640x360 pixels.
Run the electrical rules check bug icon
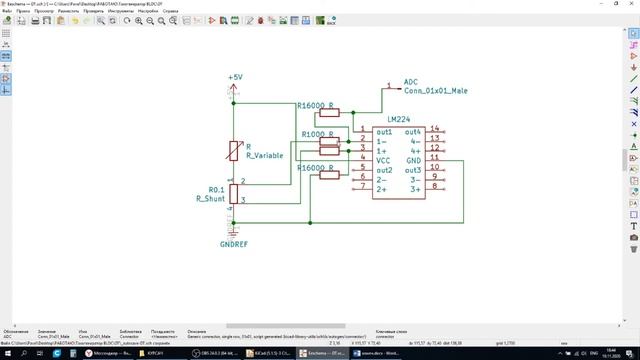click(x=261, y=20)
